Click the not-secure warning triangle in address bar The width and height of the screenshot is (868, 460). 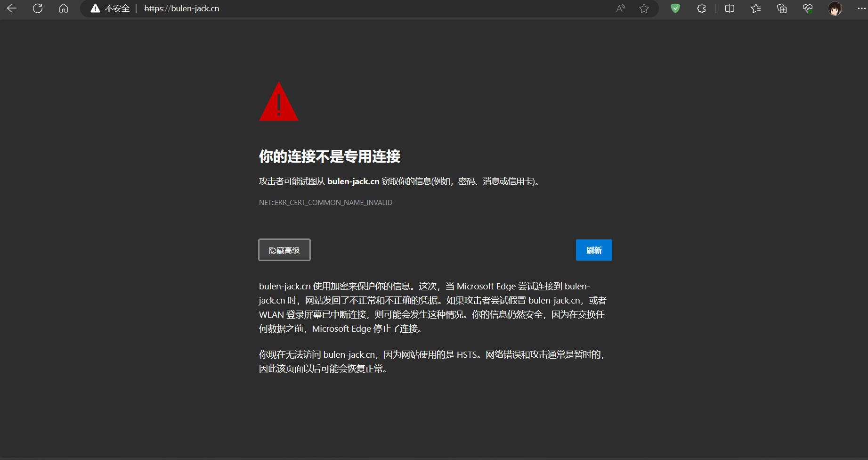click(95, 8)
